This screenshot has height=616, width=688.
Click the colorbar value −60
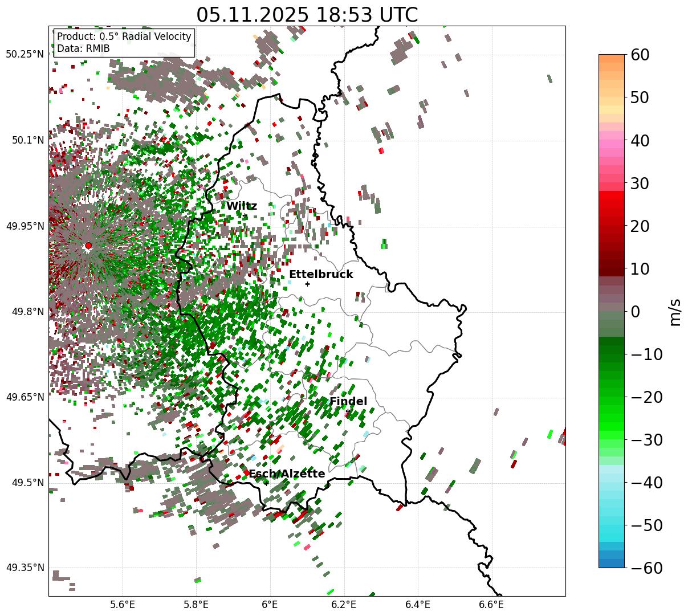[x=646, y=568]
